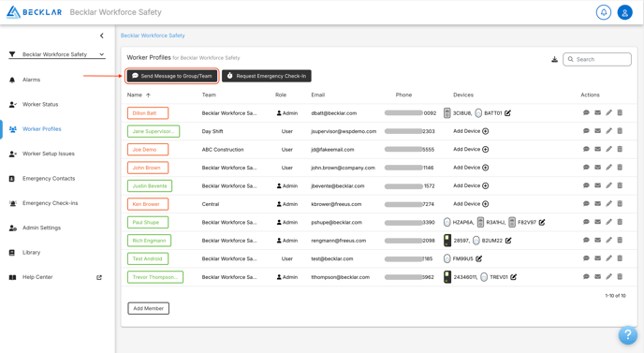Click Request Emergency Check-In button
The width and height of the screenshot is (644, 353).
[x=267, y=76]
